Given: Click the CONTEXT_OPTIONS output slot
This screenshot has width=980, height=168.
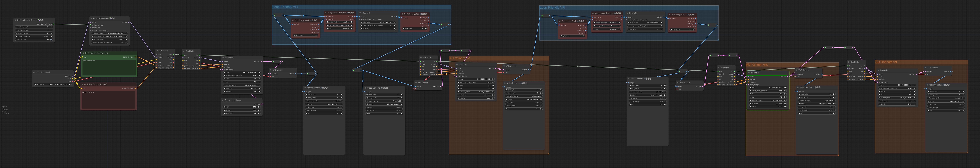Looking at the screenshot, I should click(x=54, y=24).
